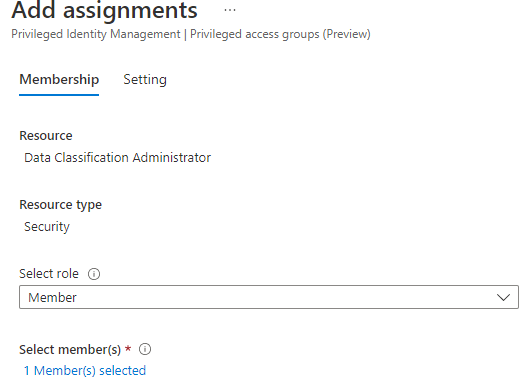Screen dimensions: 521x390
Task: Expand the role dropdown using the chevron arrow
Action: tap(503, 297)
